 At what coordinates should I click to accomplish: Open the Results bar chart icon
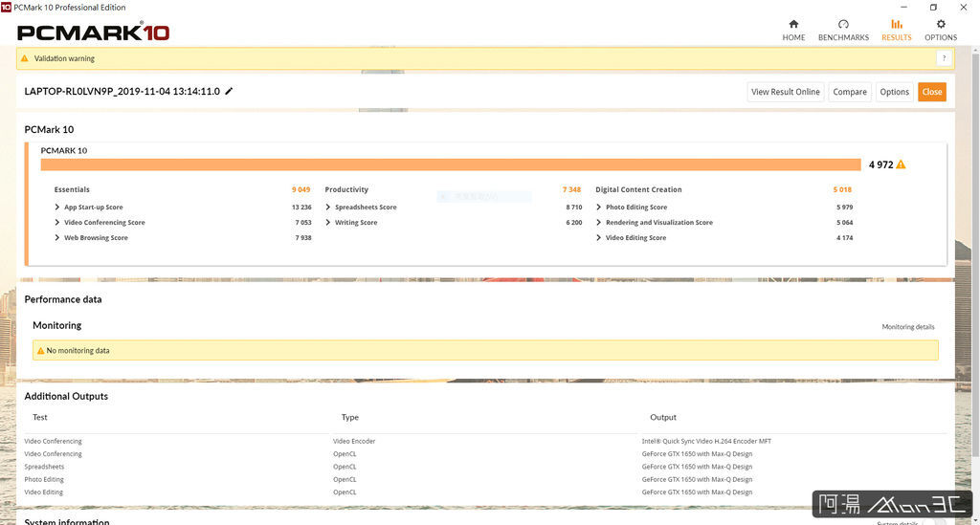point(896,24)
